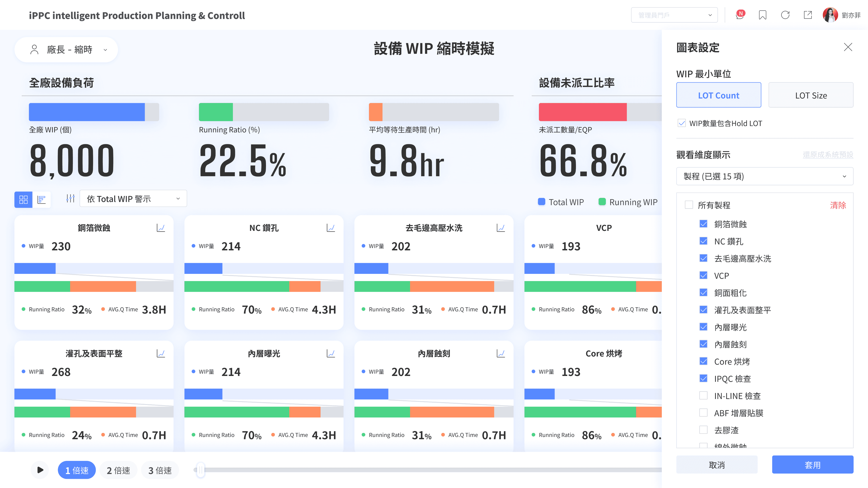
Task: Toggle WIP數量包含Hold LOT checkbox
Action: [682, 123]
